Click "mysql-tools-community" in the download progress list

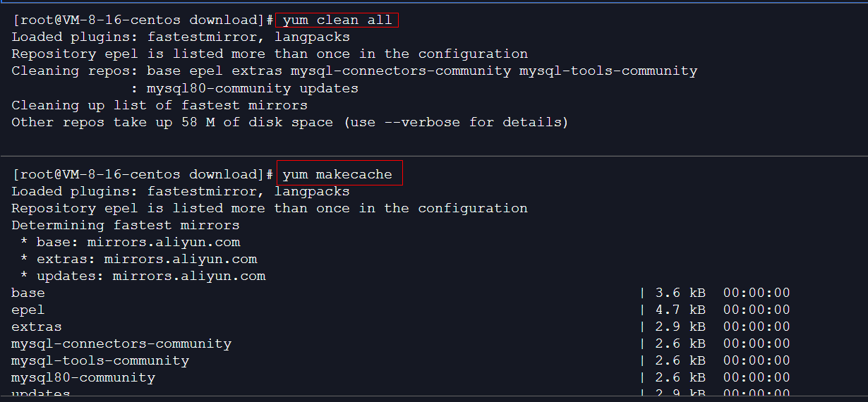tap(100, 361)
